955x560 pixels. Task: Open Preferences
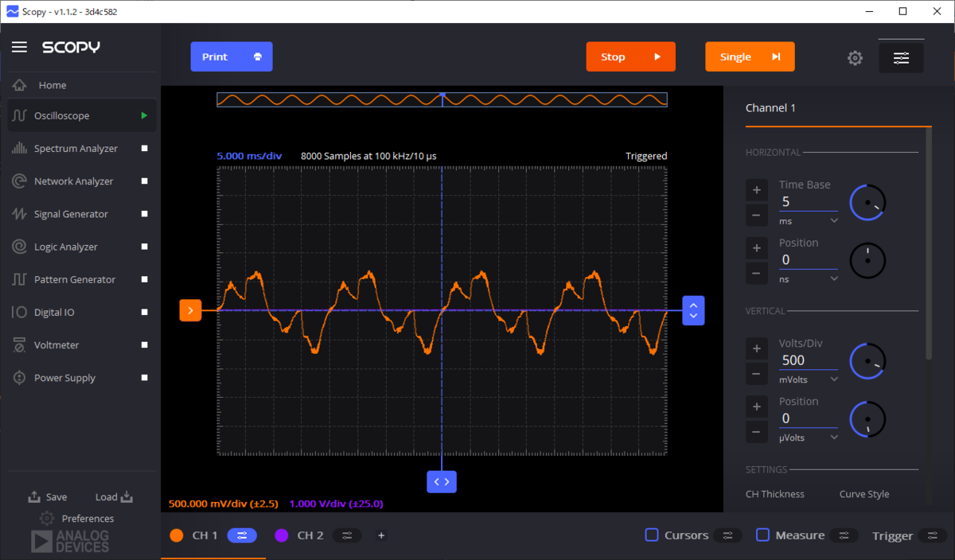(76, 519)
